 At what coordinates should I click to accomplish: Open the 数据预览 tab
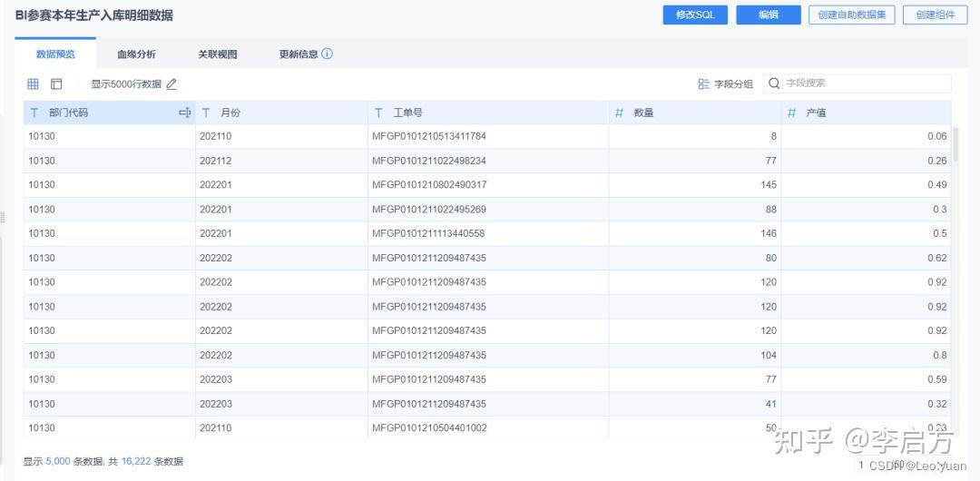pos(55,54)
